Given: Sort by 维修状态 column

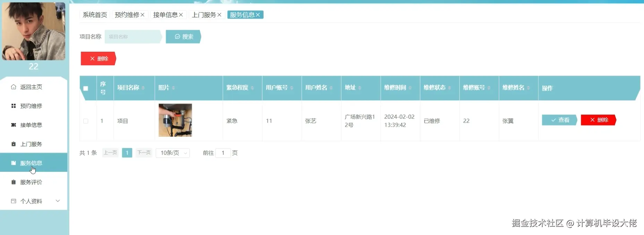Looking at the screenshot, I should pos(450,88).
